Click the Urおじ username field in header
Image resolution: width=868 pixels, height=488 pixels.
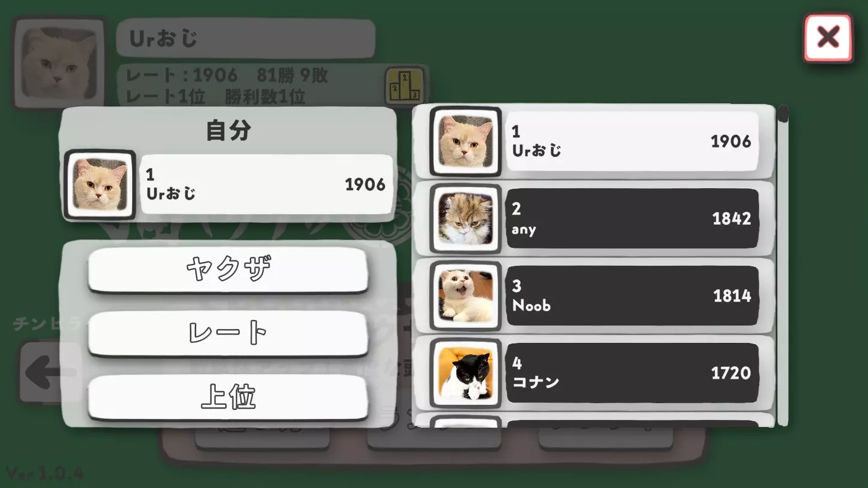[x=246, y=38]
